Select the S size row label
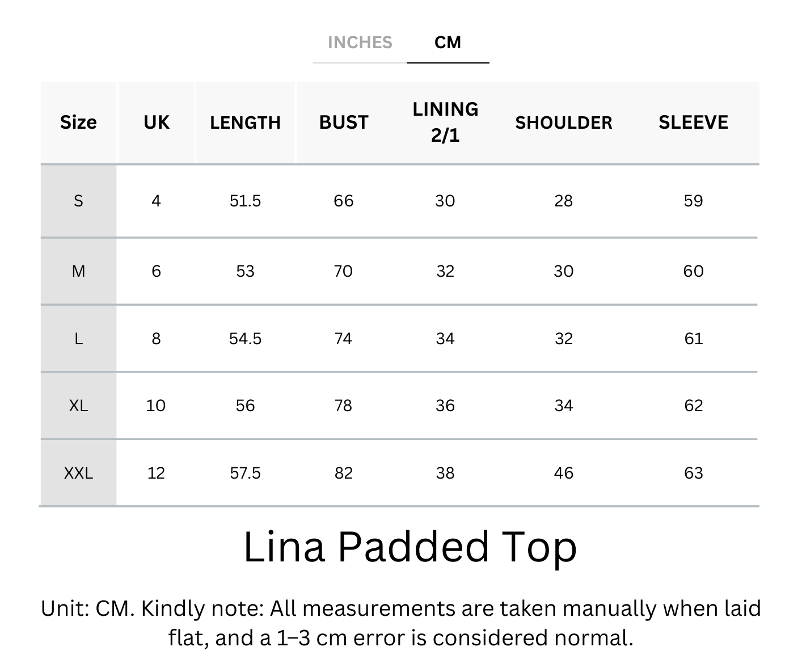This screenshot has height=672, width=802. [78, 201]
